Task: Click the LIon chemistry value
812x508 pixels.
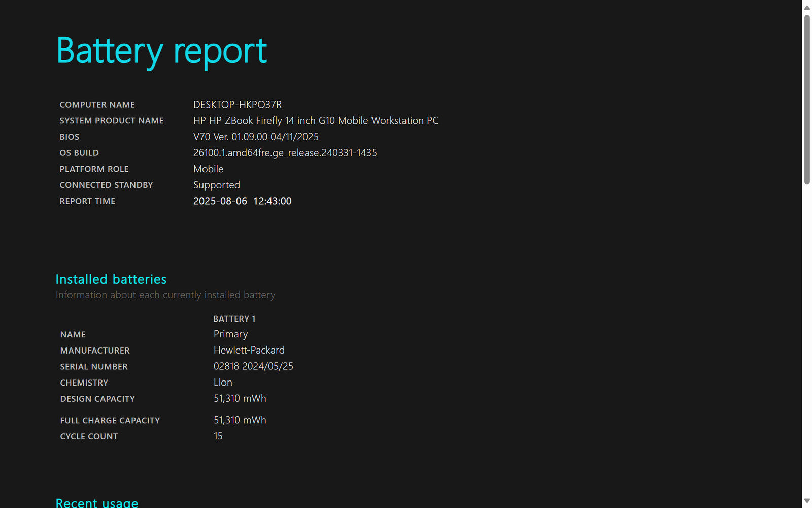Action: [223, 383]
